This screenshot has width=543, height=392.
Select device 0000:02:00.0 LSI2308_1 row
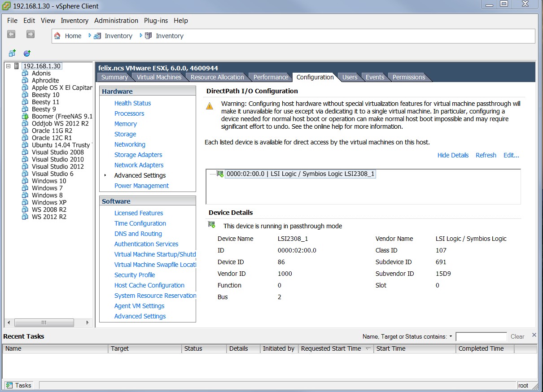pos(300,174)
